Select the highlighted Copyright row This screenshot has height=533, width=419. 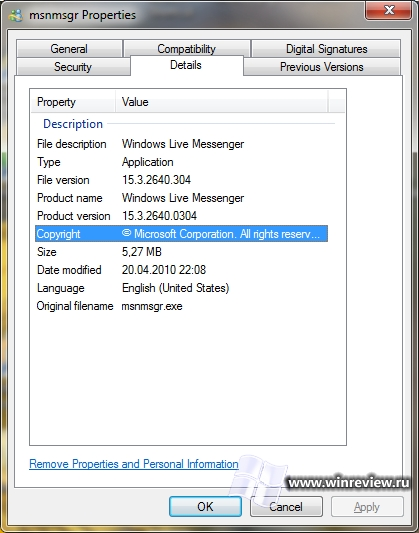(x=181, y=234)
